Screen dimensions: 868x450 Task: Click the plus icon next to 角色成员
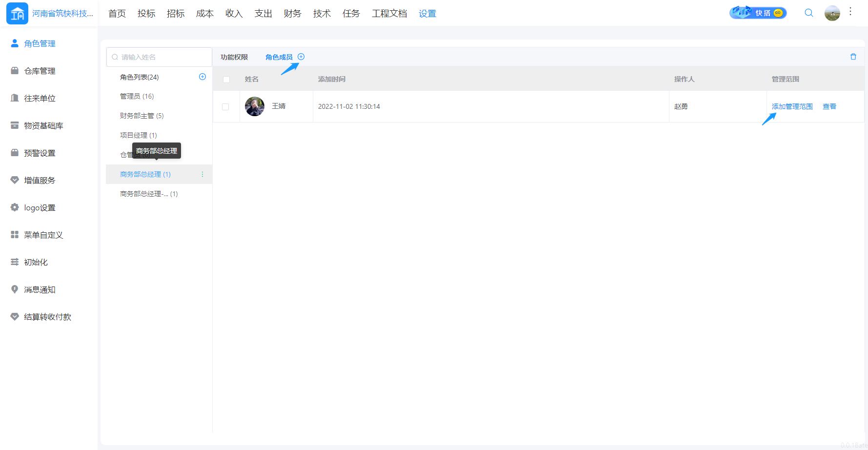[x=301, y=56]
